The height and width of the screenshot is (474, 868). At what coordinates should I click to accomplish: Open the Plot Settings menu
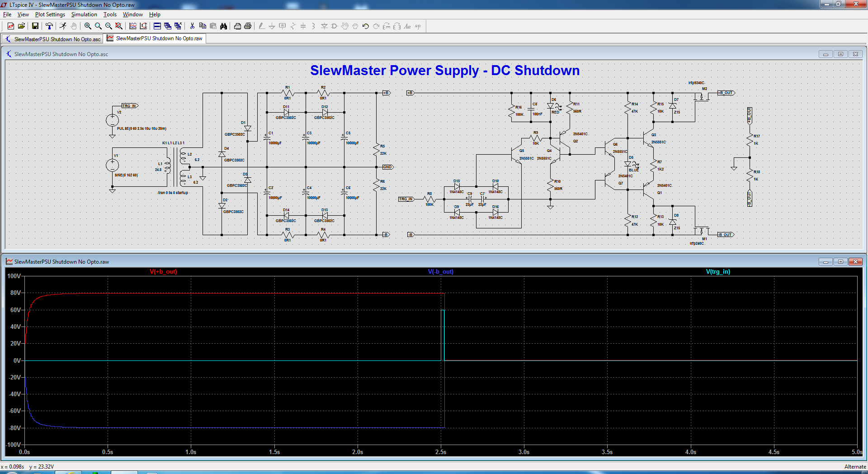tap(50, 14)
